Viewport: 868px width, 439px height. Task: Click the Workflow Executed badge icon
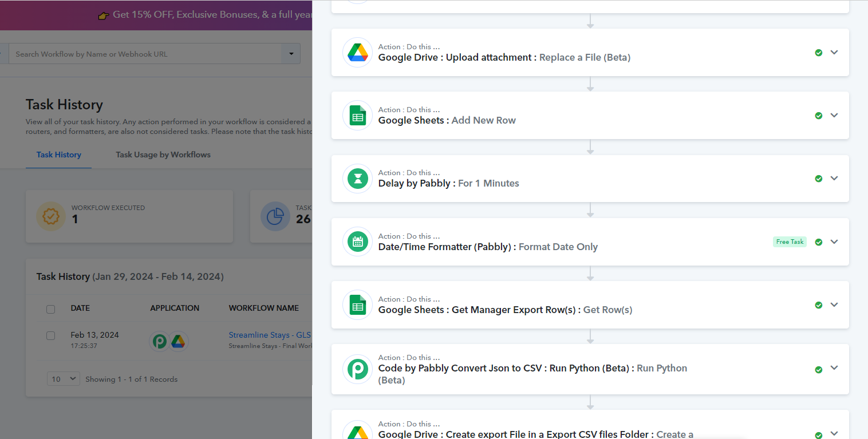51,216
